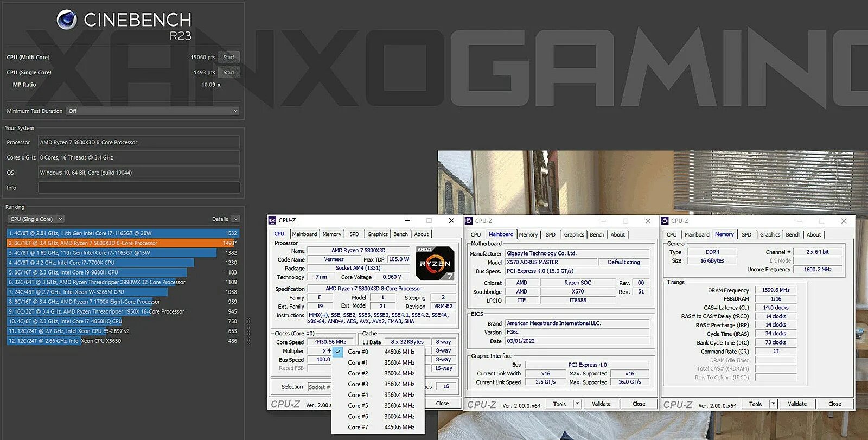
Task: Select highlighted Ryzen 7 5800X3D ranking row
Action: click(123, 243)
